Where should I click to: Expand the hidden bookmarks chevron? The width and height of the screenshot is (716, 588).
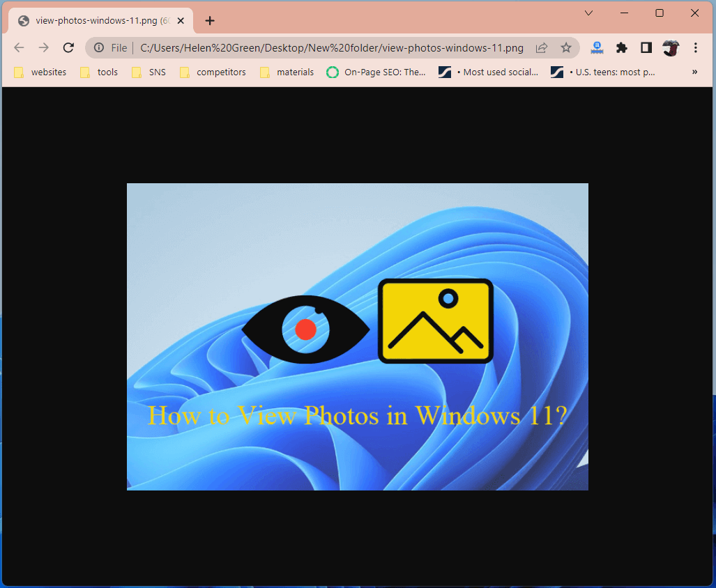[694, 72]
